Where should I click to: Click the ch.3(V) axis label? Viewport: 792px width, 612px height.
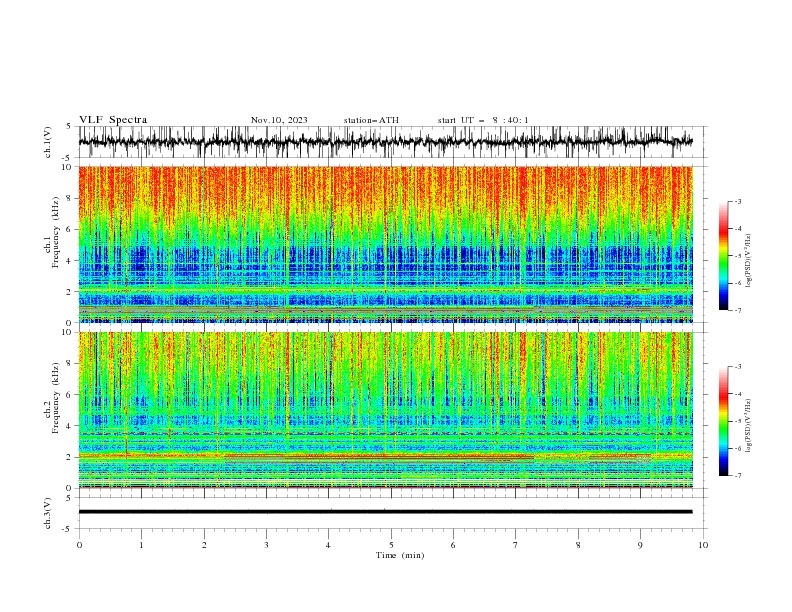[x=48, y=513]
